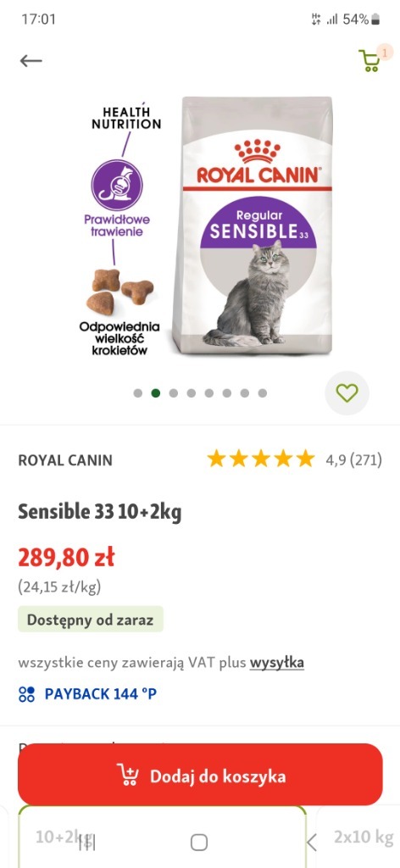Add product to favorites with heart icon
Image resolution: width=400 pixels, height=868 pixels.
(x=347, y=393)
